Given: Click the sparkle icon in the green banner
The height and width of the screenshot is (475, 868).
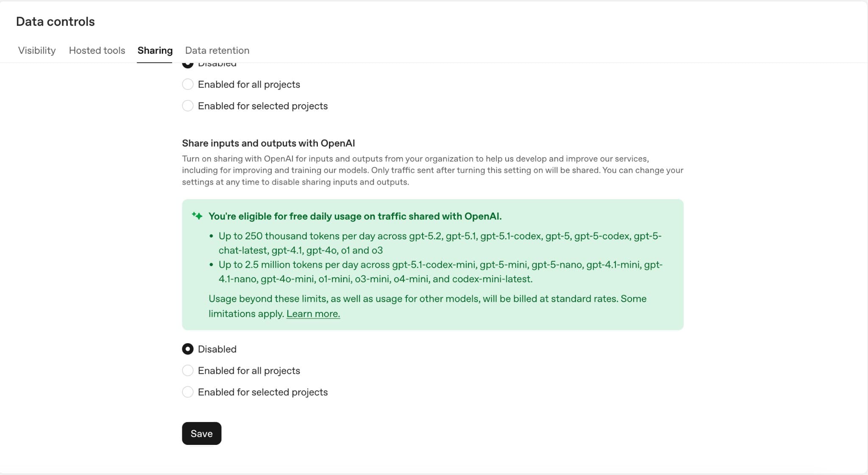Looking at the screenshot, I should tap(197, 216).
